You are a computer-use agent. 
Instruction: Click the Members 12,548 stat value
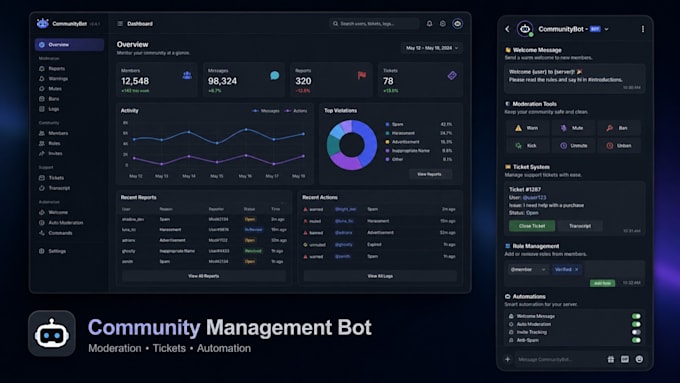click(x=135, y=81)
